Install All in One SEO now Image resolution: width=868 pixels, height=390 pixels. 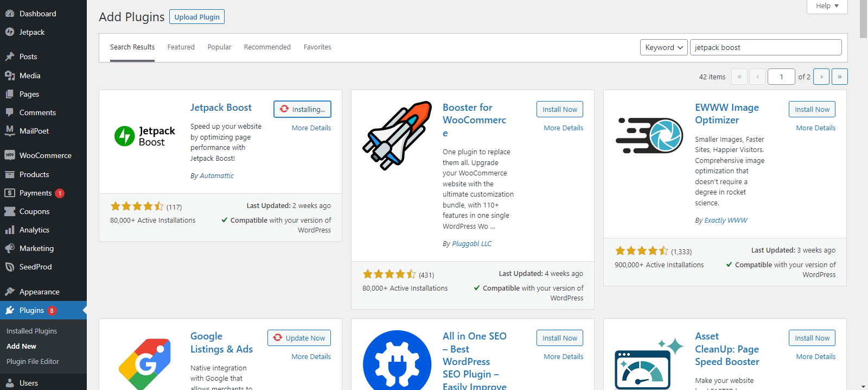(560, 338)
